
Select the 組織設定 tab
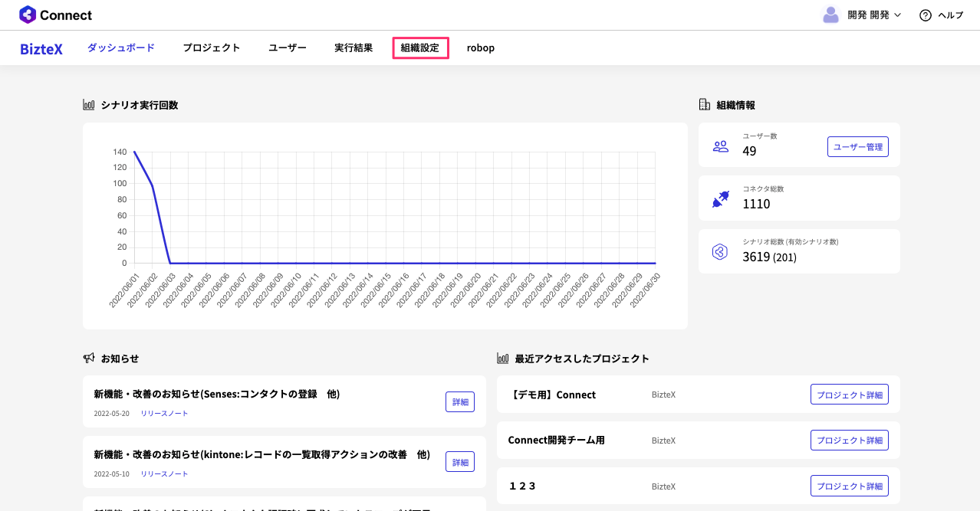(x=420, y=47)
